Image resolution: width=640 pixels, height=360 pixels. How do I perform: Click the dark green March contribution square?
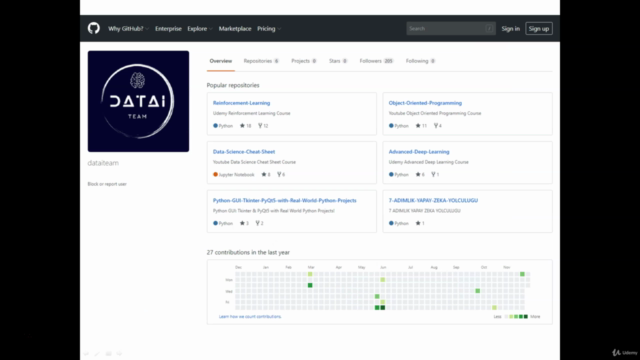coord(310,285)
